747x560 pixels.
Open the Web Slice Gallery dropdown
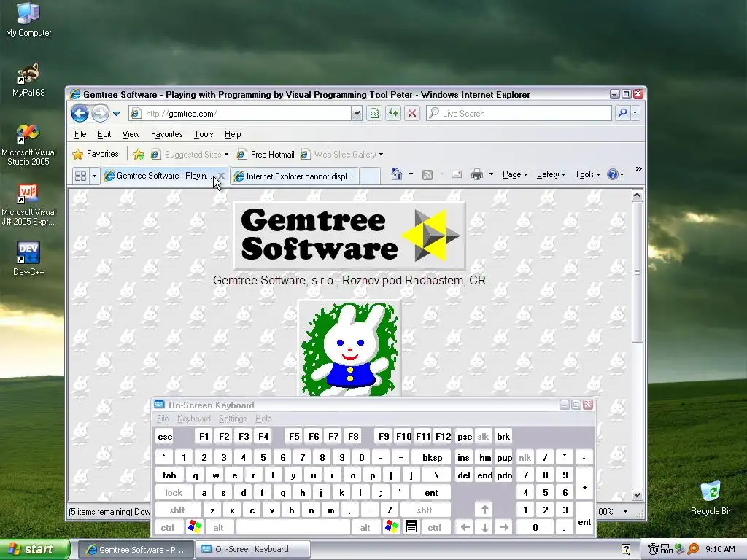tap(381, 155)
